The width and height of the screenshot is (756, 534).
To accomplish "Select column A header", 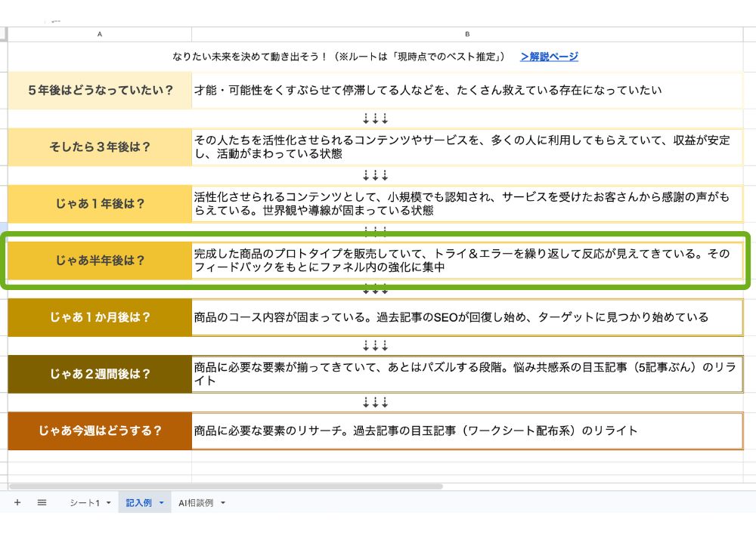I will [100, 34].
